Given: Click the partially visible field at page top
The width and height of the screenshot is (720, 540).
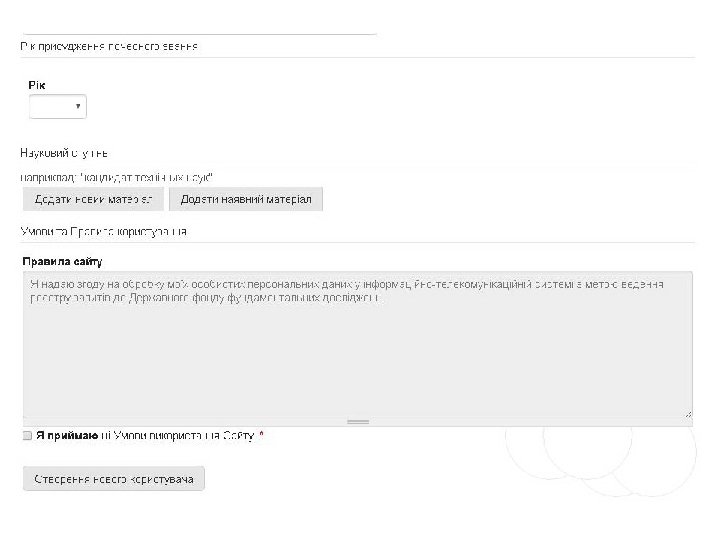Looking at the screenshot, I should [x=200, y=30].
